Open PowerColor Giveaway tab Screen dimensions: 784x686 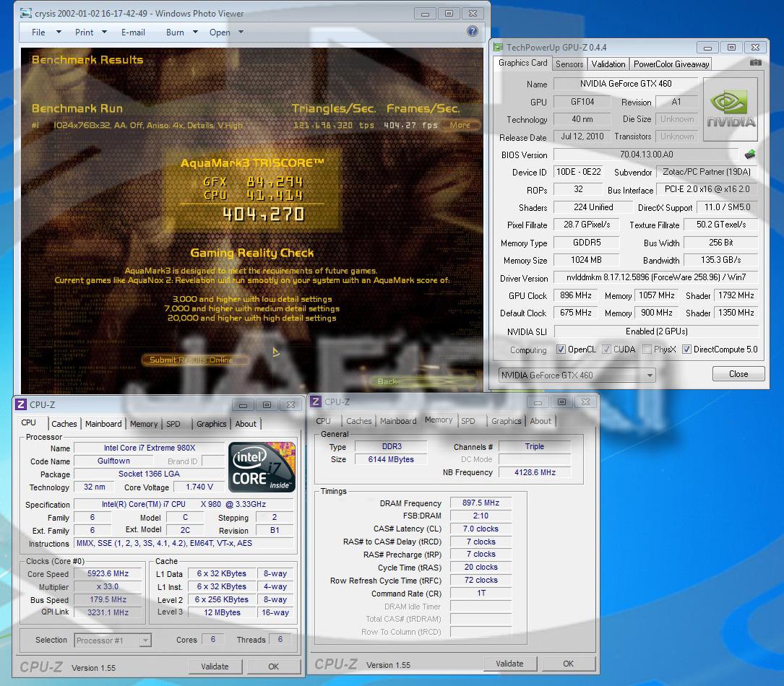tap(671, 64)
